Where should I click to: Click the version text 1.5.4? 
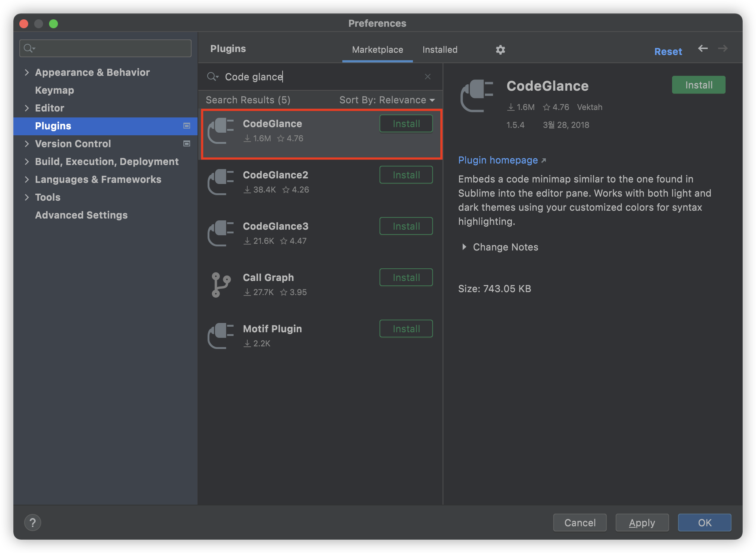tap(515, 125)
